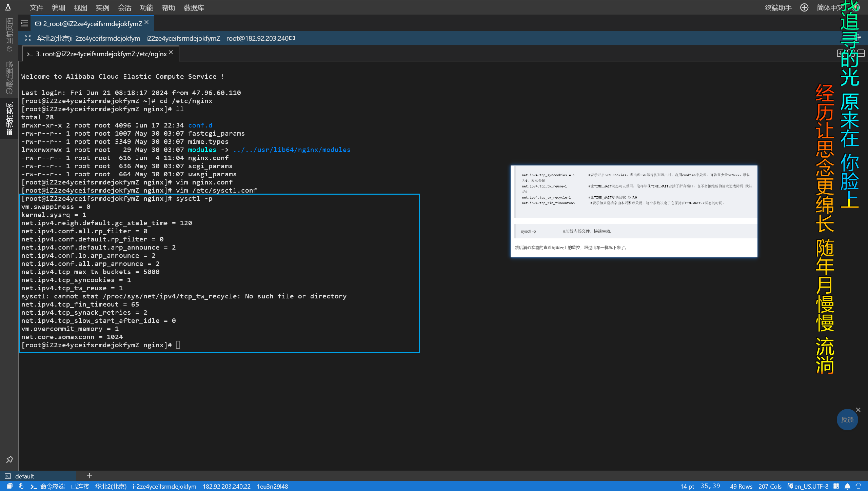Viewport: 868px width, 491px height.
Task: Click the pasted article screenshot thumbnail
Action: (x=634, y=211)
